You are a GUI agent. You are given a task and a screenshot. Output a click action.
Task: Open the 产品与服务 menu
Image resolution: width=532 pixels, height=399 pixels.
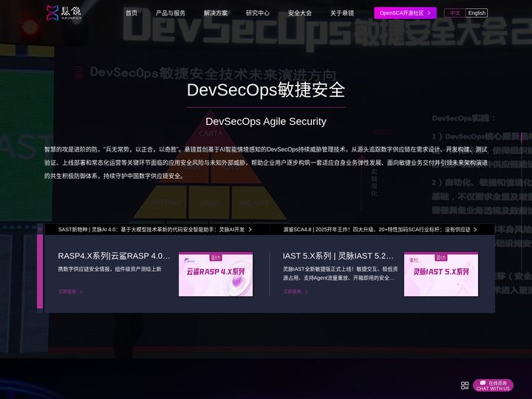click(x=171, y=13)
